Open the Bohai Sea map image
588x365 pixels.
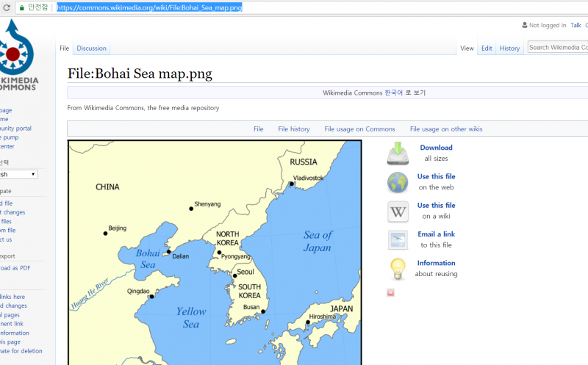click(215, 252)
